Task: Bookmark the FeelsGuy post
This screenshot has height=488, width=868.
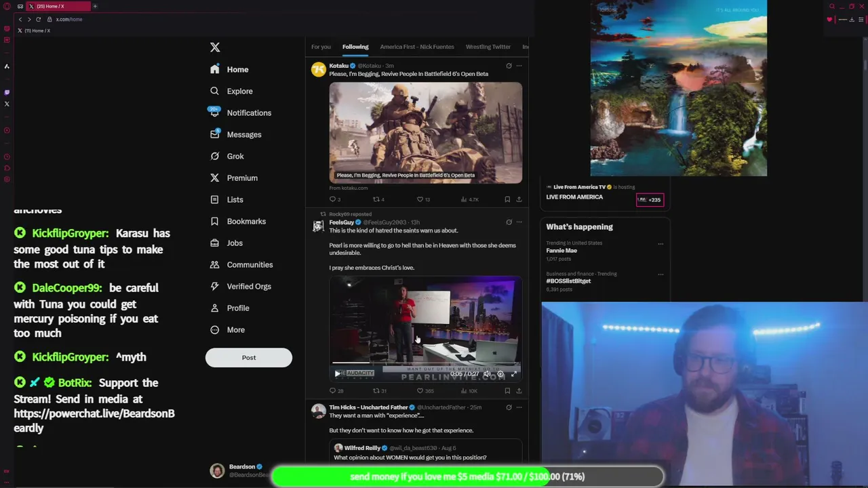Action: (x=507, y=390)
